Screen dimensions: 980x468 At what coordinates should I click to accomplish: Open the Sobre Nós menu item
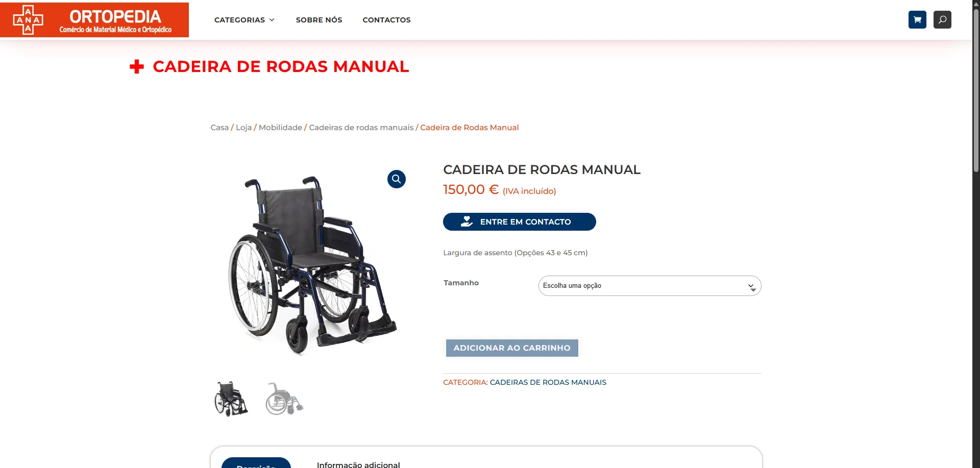click(x=319, y=20)
